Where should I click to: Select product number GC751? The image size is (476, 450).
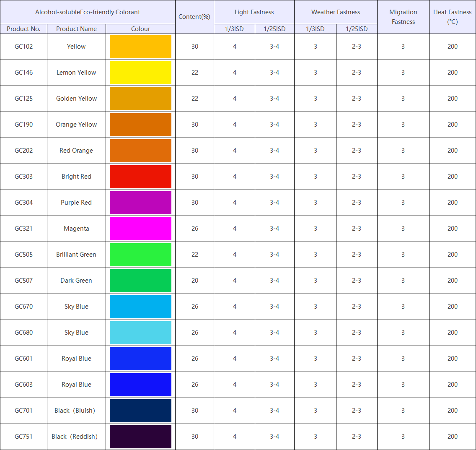tap(23, 437)
